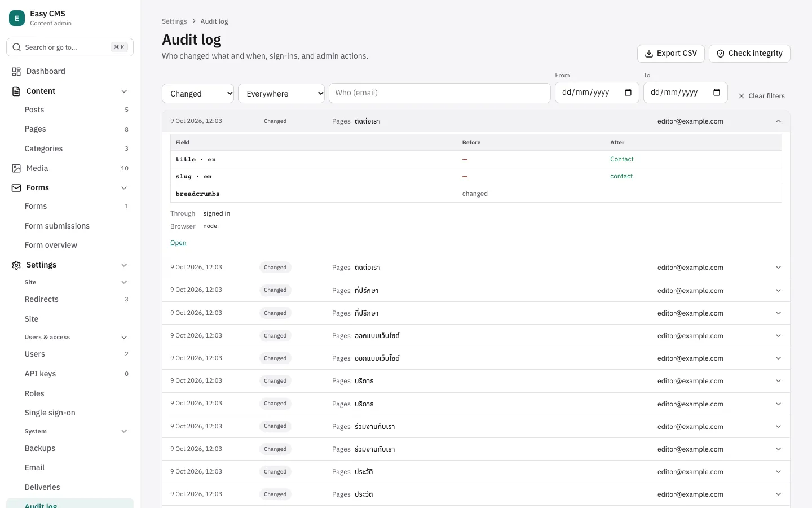This screenshot has height=508, width=812.
Task: Click the 'contact' after value for slug
Action: pyautogui.click(x=621, y=176)
